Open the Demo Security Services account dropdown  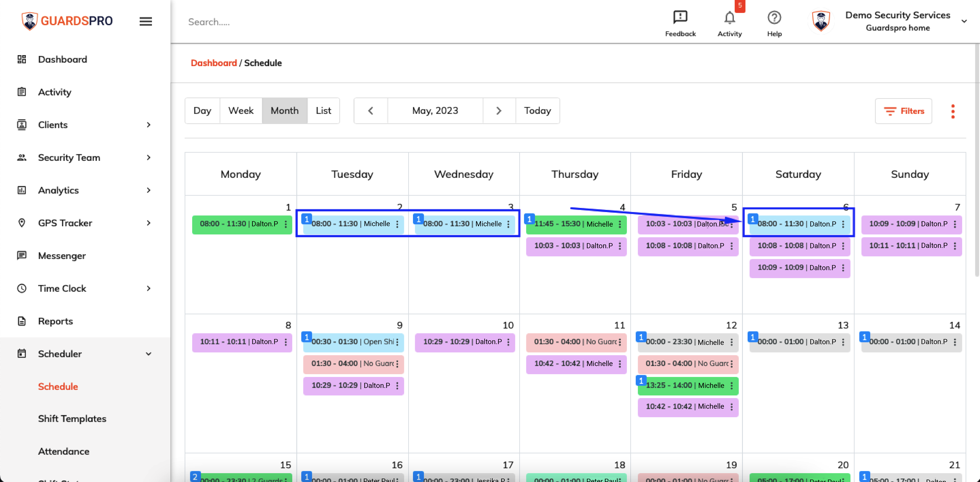click(x=964, y=21)
